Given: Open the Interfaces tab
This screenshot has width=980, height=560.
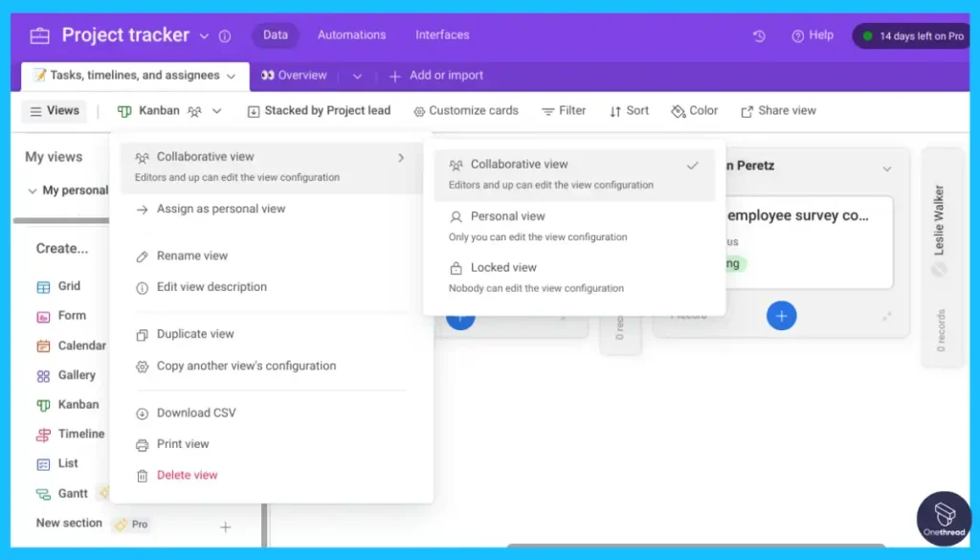Looking at the screenshot, I should coord(442,35).
